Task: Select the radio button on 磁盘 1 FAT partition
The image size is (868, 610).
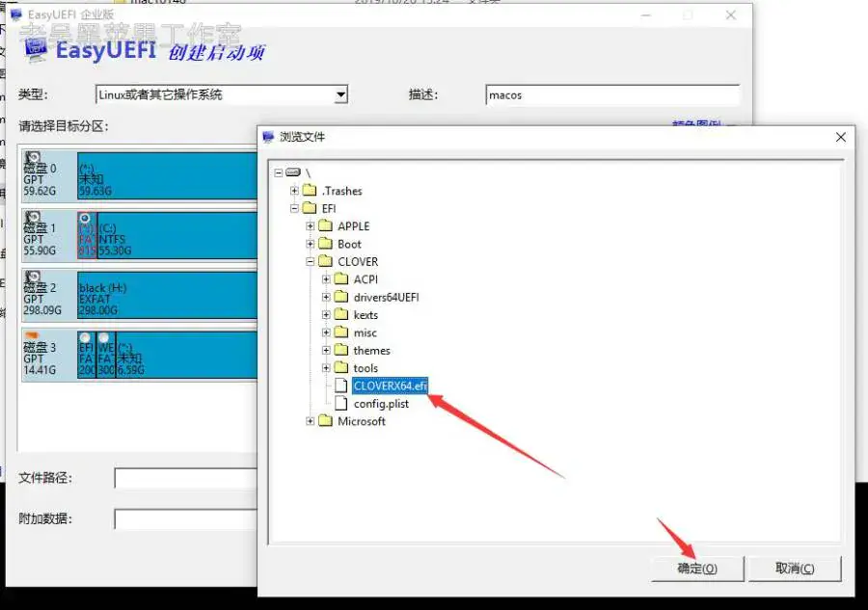Action: tap(84, 219)
